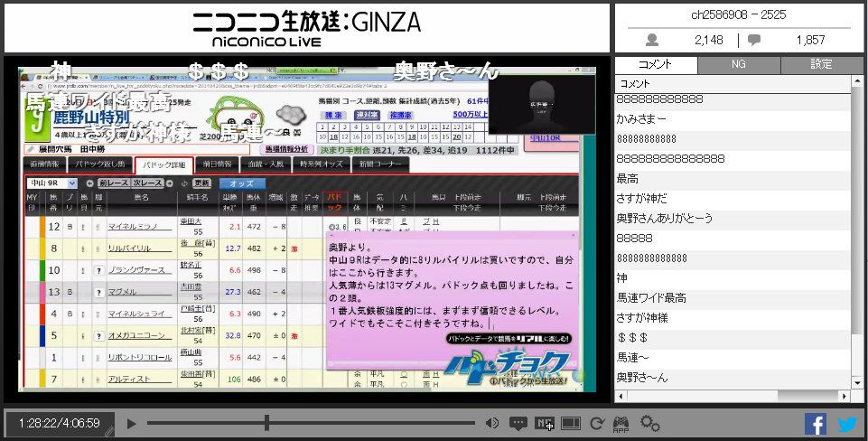
Task: Click 前レース button
Action: (x=114, y=183)
